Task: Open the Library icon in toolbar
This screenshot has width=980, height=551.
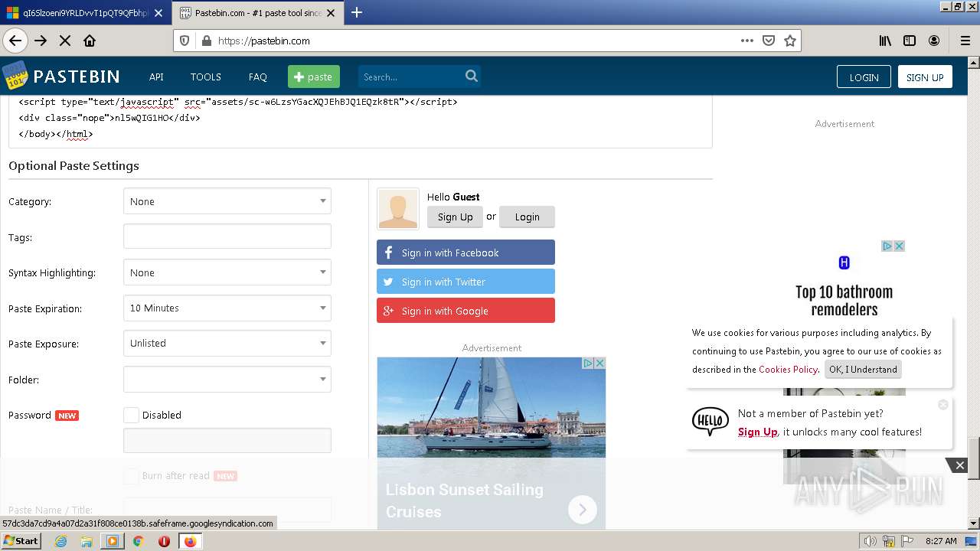Action: click(885, 41)
